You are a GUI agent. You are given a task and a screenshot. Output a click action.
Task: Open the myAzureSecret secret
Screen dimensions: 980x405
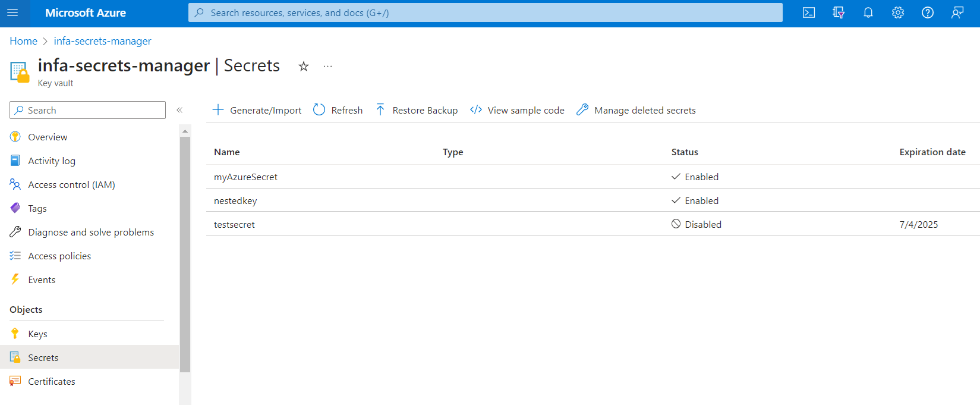(x=245, y=177)
